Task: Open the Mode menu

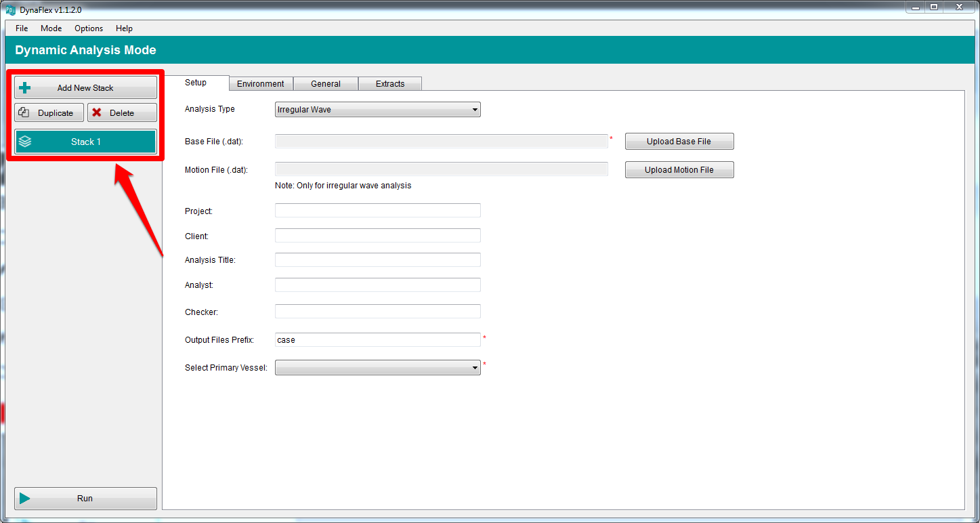Action: [x=51, y=28]
